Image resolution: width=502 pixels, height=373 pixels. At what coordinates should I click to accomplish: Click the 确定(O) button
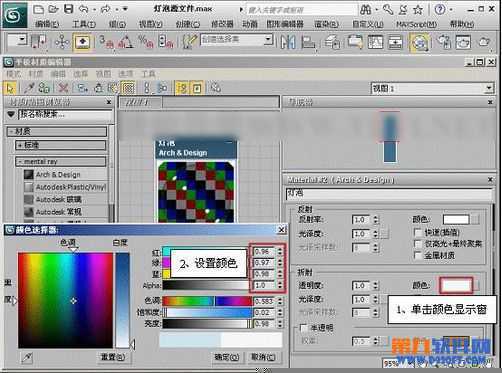[x=227, y=357]
